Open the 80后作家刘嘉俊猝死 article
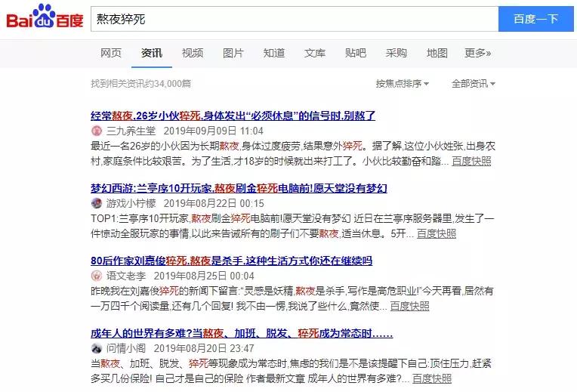The width and height of the screenshot is (577, 392). (x=231, y=261)
